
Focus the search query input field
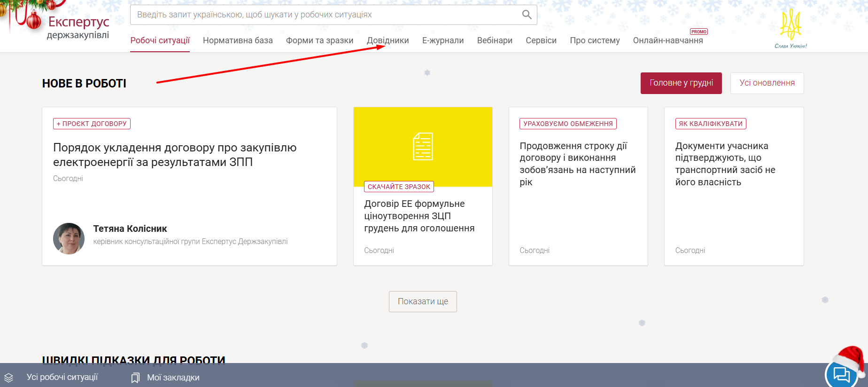point(324,15)
